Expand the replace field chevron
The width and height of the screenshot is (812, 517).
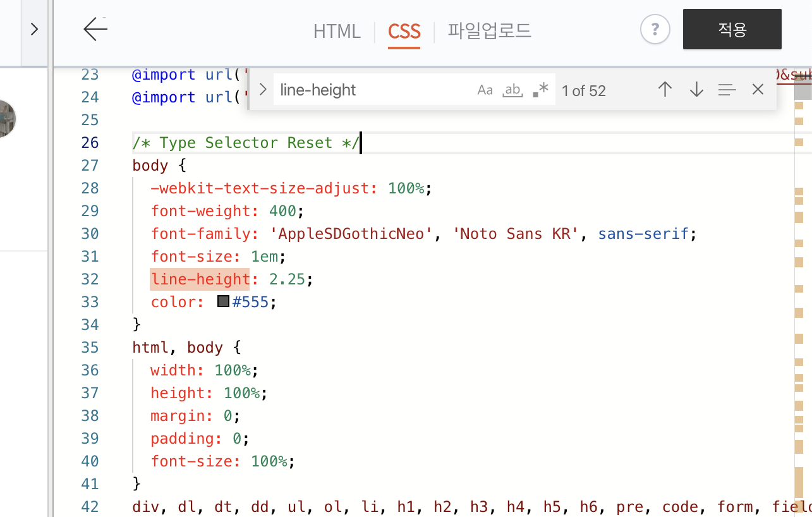click(x=262, y=89)
